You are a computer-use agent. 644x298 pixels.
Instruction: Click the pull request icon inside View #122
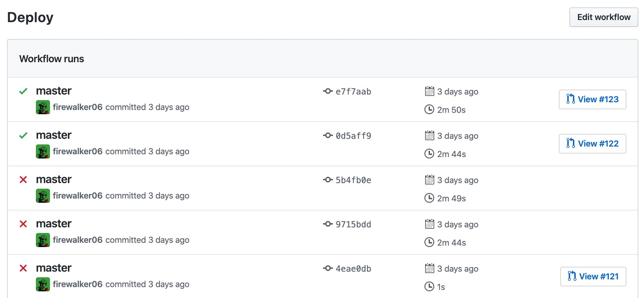click(571, 143)
